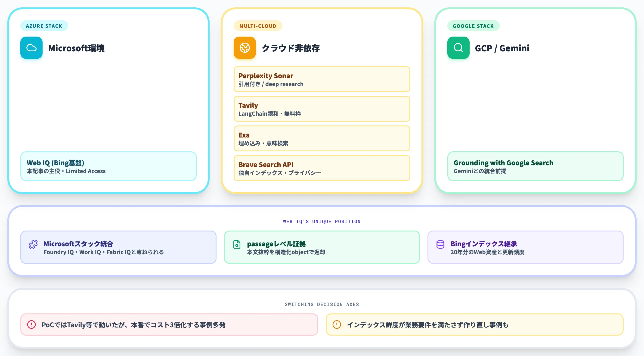This screenshot has width=644, height=356.
Task: Click the text 独自インデックス・プライバシー
Action: pyautogui.click(x=280, y=173)
